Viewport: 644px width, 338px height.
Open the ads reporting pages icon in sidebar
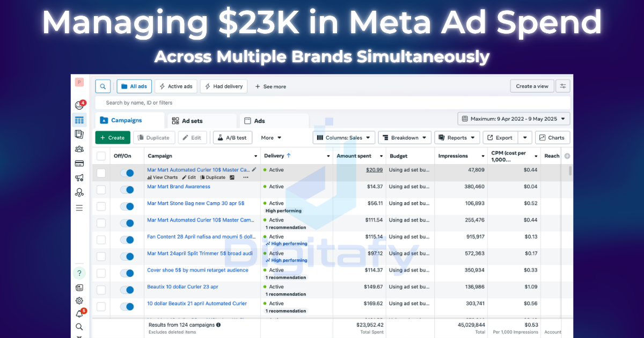79,135
